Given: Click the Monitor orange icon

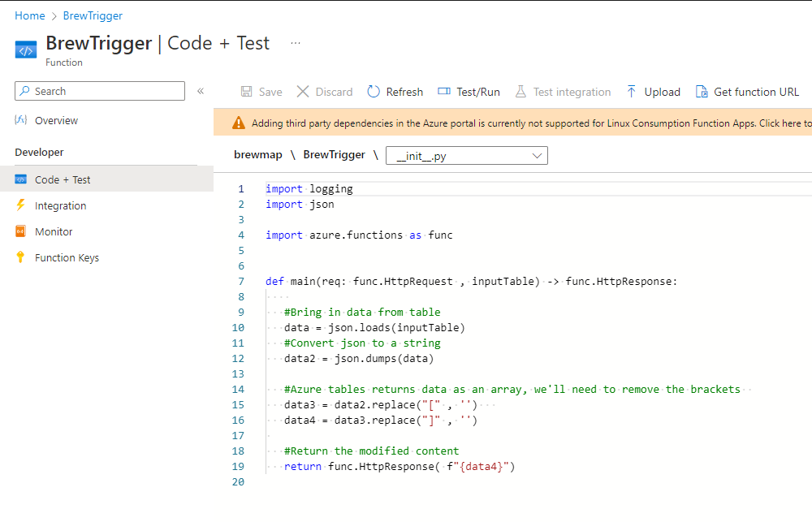Looking at the screenshot, I should pos(21,231).
